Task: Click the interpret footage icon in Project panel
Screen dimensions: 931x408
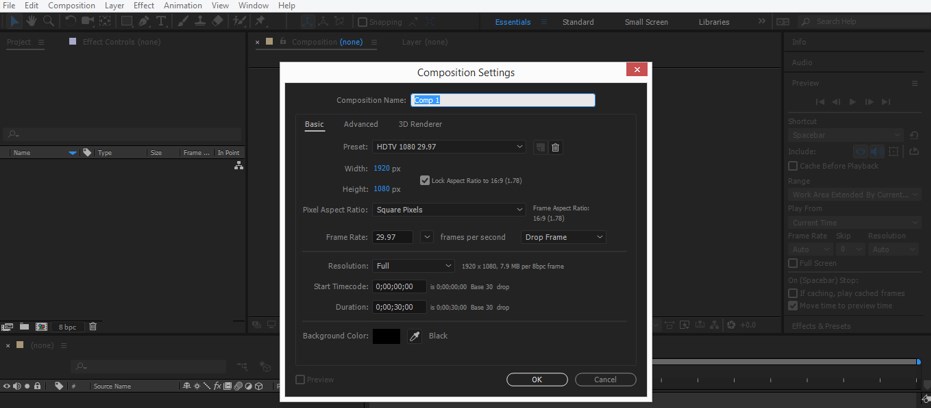Action: point(7,327)
